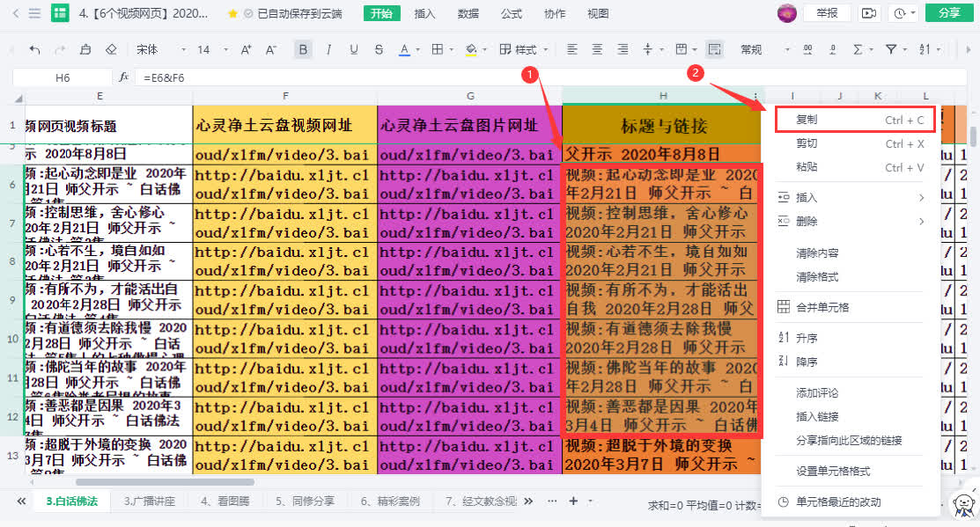
Task: Click the sheet tabs scroll-left double arrow
Action: 21,501
